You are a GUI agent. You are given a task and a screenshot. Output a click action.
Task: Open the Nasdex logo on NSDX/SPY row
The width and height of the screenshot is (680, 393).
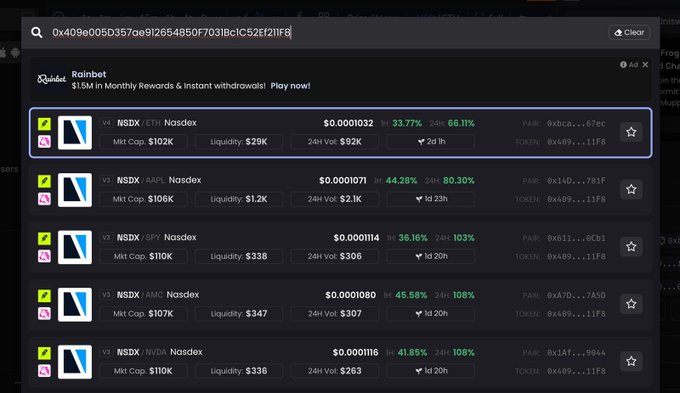point(75,247)
